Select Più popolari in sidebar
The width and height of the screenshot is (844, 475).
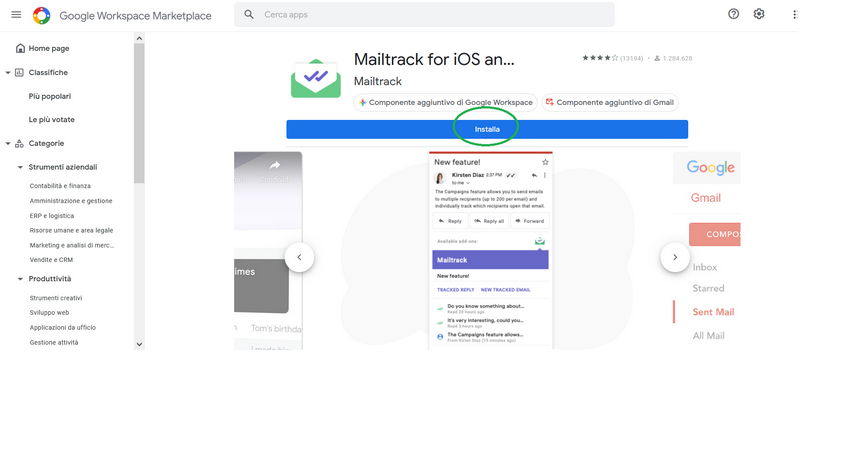50,96
